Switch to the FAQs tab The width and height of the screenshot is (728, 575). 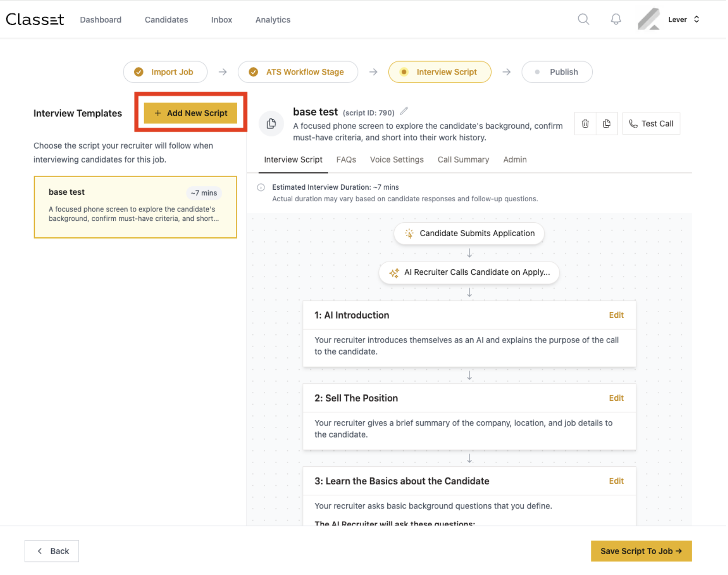(x=347, y=160)
